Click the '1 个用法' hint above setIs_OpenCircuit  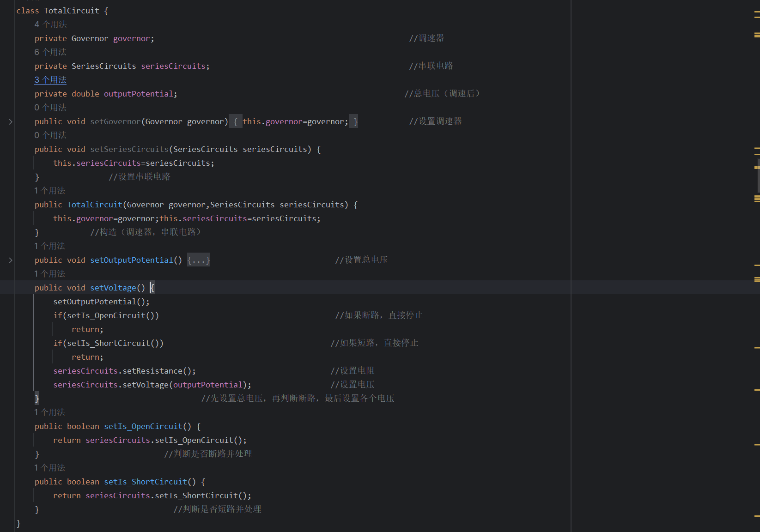(49, 412)
